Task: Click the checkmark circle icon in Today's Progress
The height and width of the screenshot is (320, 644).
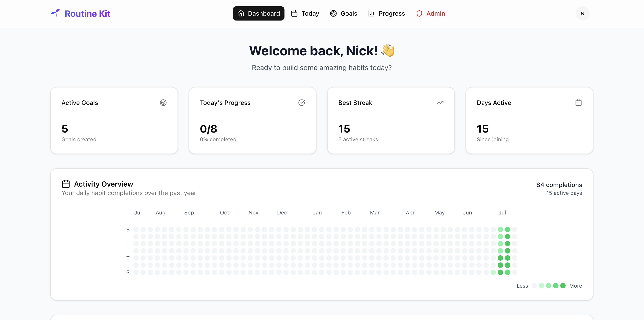Action: click(301, 103)
